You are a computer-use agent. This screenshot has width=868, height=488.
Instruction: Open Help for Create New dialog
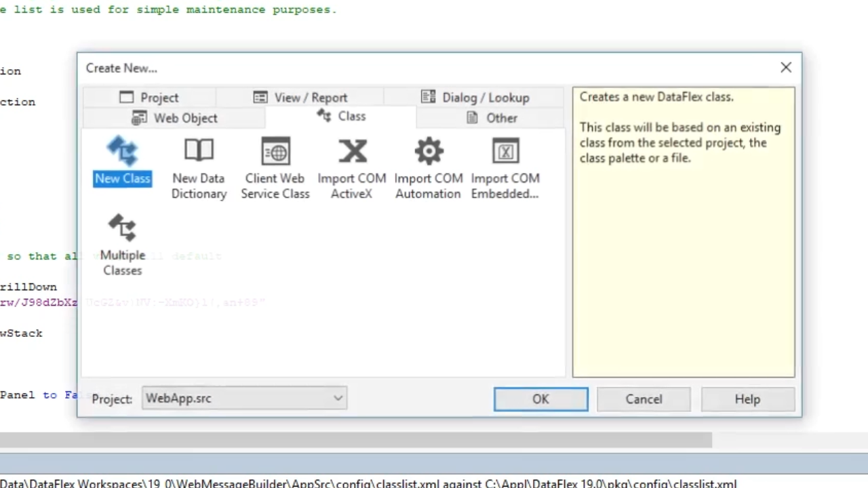[x=747, y=399]
